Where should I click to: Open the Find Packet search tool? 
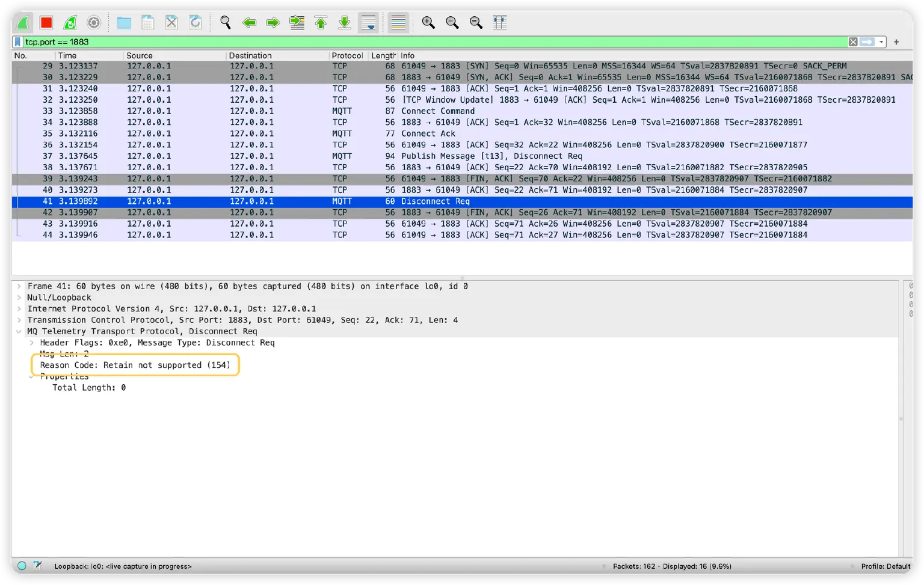coord(226,22)
